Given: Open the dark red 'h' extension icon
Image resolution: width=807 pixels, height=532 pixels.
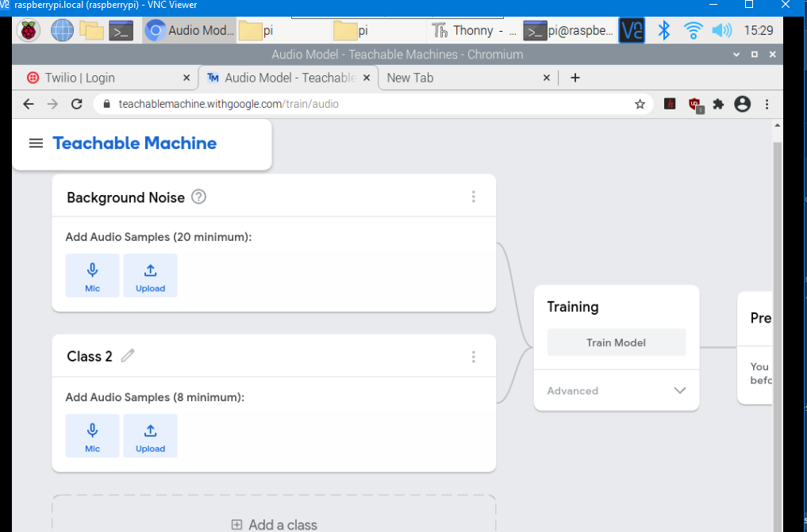Looking at the screenshot, I should [670, 105].
